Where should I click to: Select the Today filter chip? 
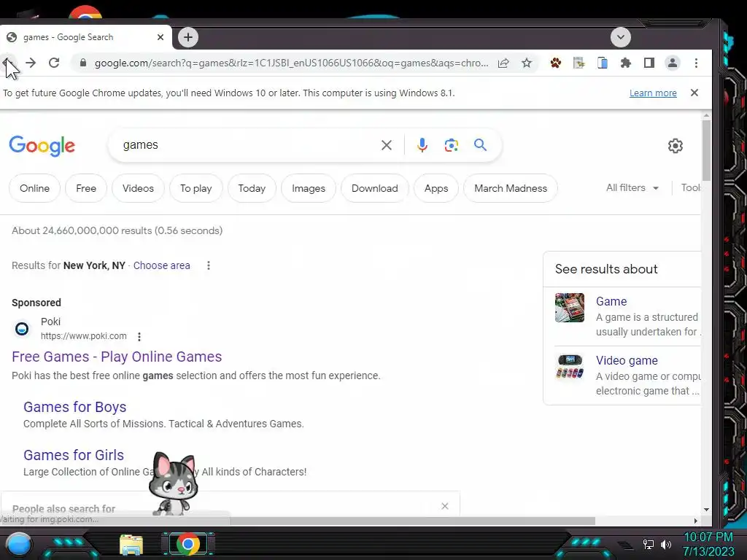tap(252, 188)
